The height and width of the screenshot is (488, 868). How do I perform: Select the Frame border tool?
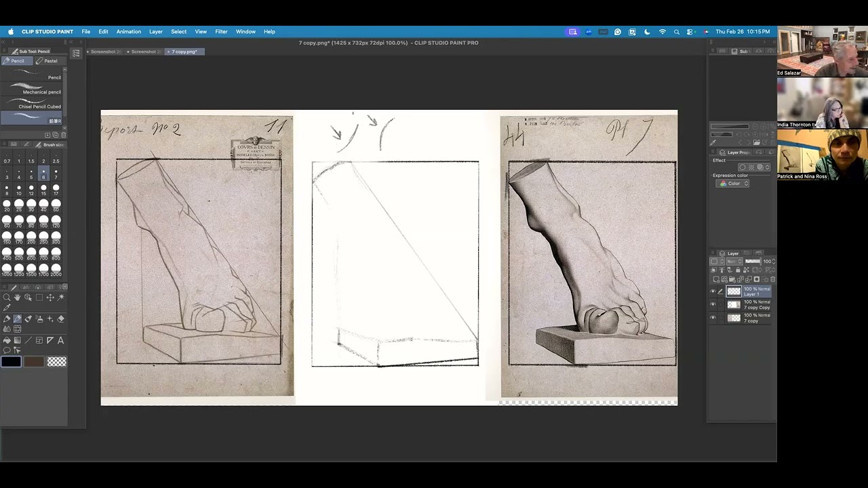(x=39, y=340)
